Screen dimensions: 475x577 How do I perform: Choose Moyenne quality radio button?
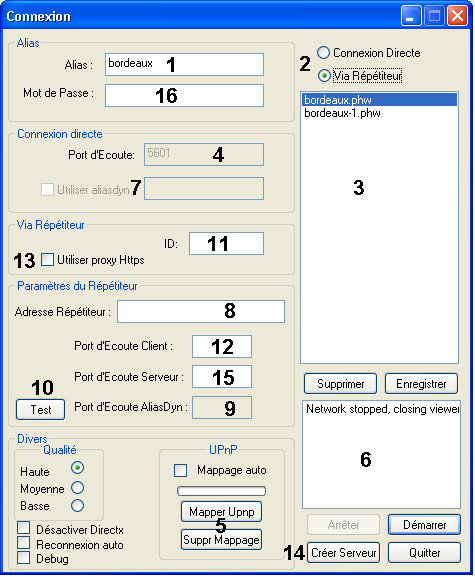point(78,488)
